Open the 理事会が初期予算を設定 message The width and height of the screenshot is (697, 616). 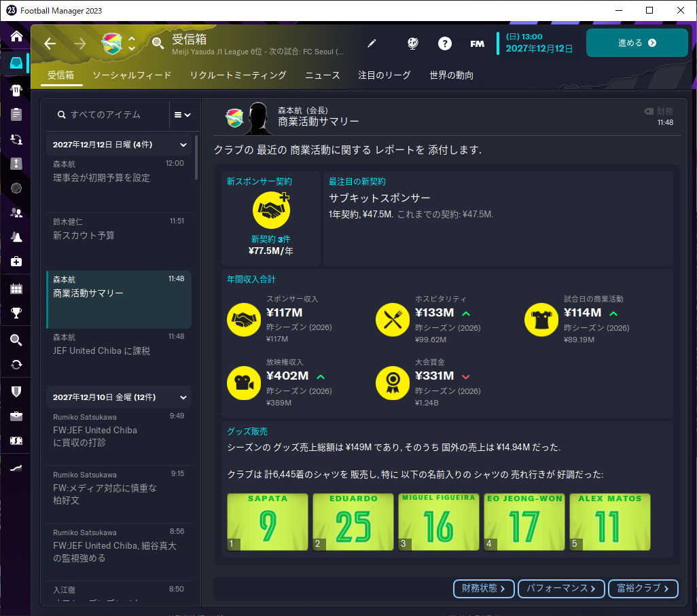tap(119, 183)
